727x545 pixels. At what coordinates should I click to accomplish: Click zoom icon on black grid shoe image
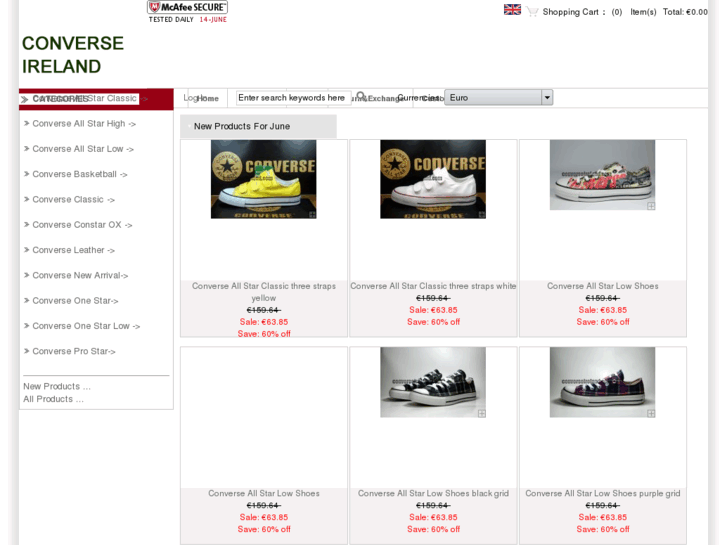point(482,413)
